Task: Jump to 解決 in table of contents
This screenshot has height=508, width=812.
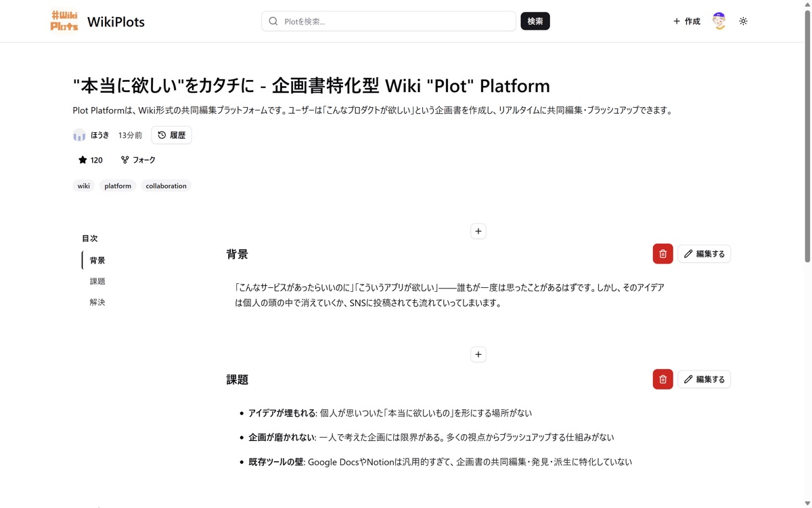Action: [x=97, y=302]
